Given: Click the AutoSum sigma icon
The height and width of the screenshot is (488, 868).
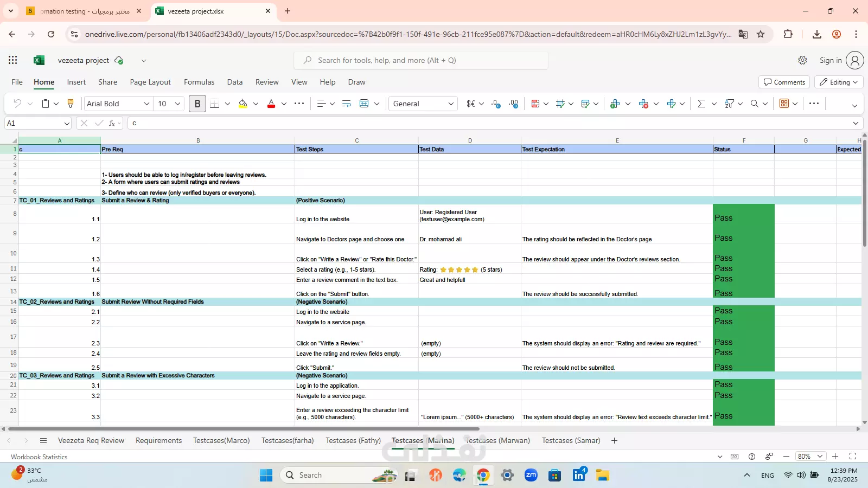Looking at the screenshot, I should (701, 104).
